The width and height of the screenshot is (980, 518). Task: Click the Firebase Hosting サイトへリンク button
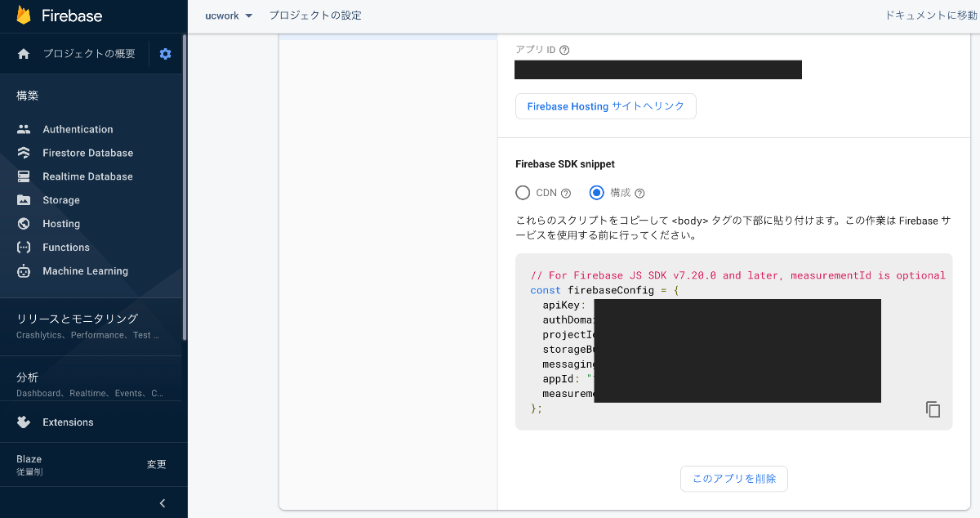(606, 106)
